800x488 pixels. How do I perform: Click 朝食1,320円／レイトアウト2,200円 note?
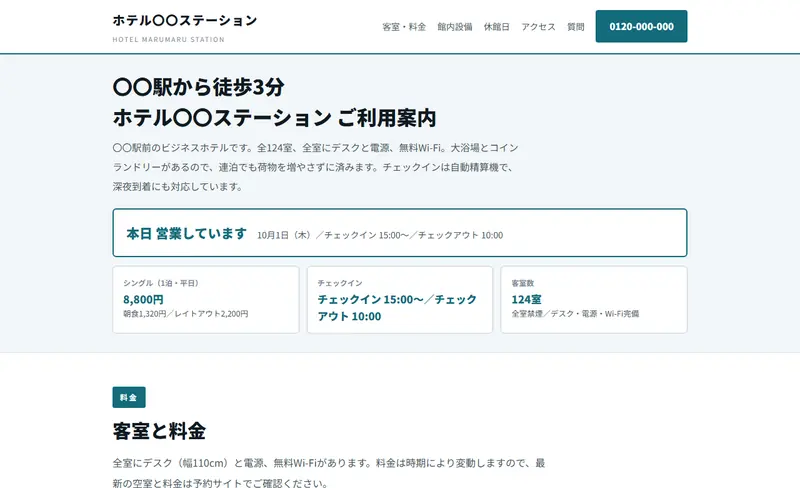point(186,313)
